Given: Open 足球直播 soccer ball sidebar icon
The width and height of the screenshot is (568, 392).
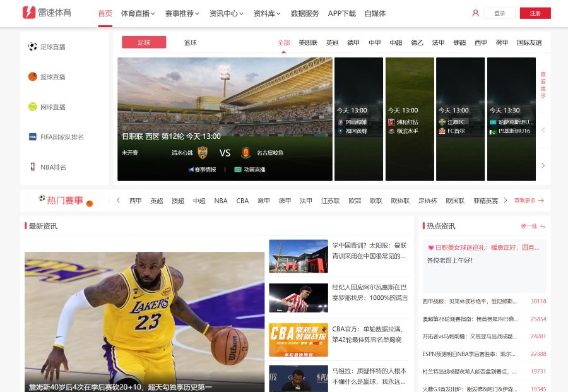Looking at the screenshot, I should [x=33, y=47].
